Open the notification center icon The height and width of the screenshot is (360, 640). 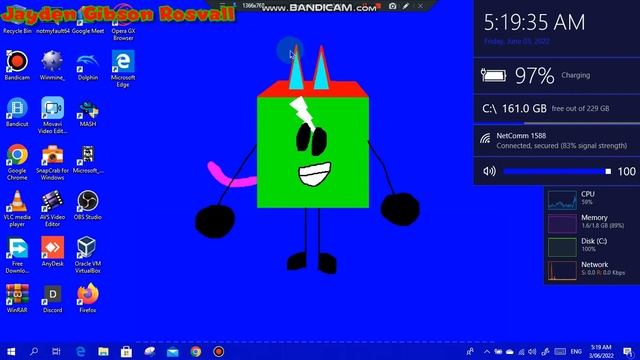pos(629,351)
